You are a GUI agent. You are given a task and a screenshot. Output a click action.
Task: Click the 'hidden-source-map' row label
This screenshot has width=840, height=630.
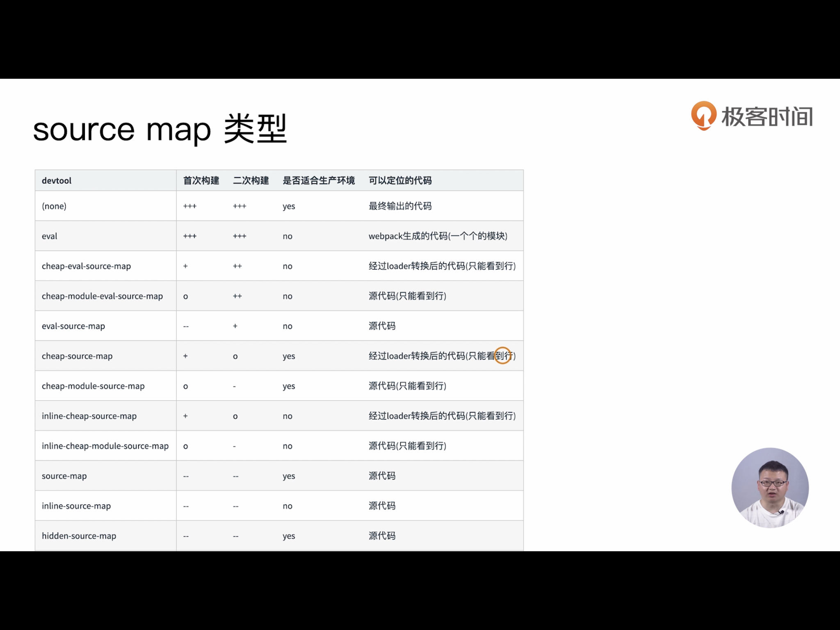tap(79, 536)
